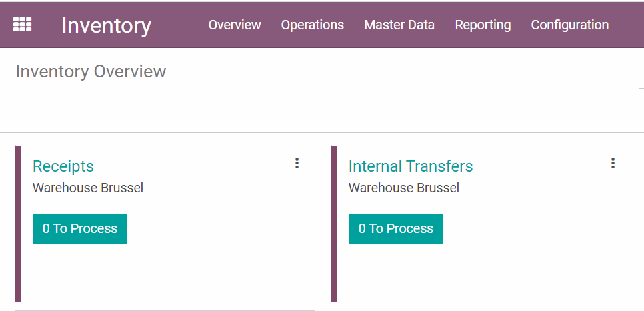Open the Internal Transfers operation type link
Image resolution: width=644 pixels, height=311 pixels.
411,166
